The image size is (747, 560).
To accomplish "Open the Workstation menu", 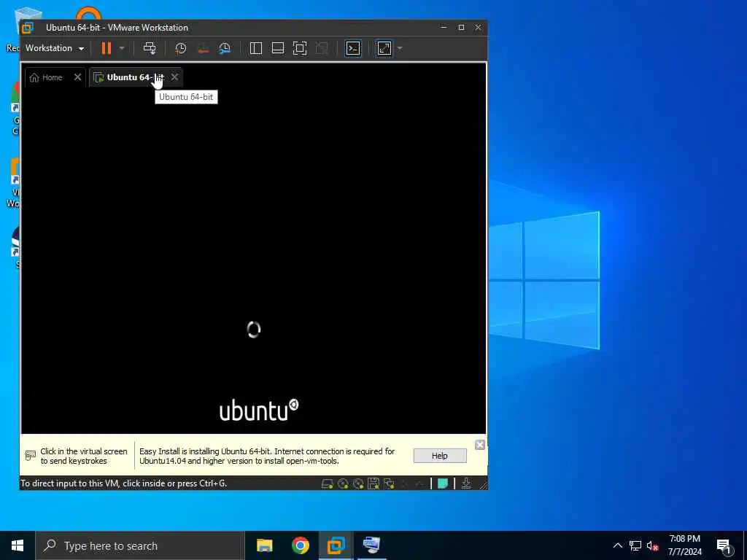I will [x=54, y=48].
